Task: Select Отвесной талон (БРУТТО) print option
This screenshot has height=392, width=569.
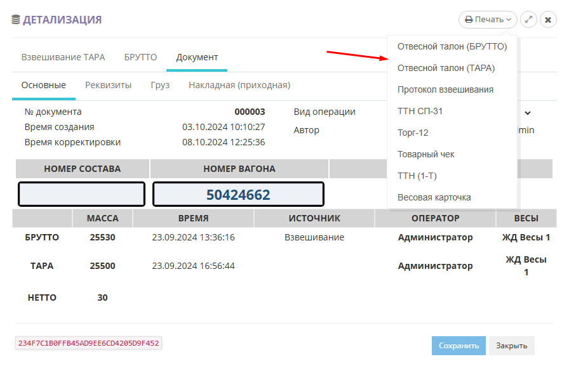Action: point(452,46)
